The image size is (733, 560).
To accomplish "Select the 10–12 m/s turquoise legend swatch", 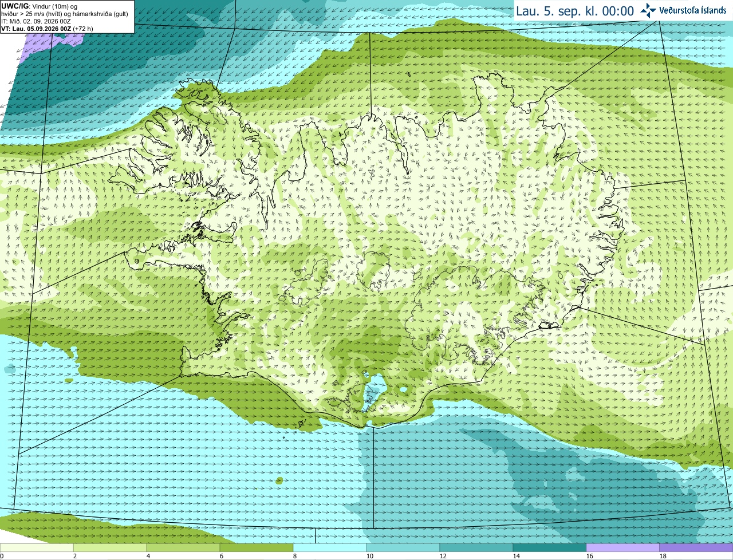I will tap(403, 548).
